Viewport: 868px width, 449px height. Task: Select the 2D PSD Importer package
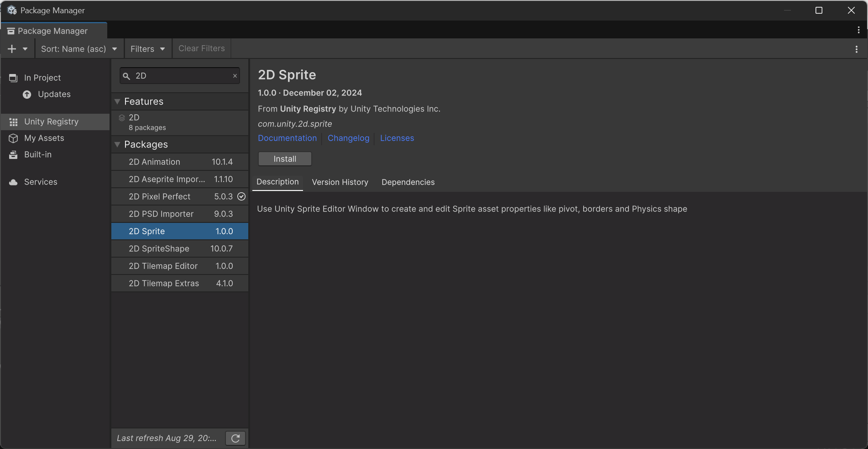click(x=180, y=214)
